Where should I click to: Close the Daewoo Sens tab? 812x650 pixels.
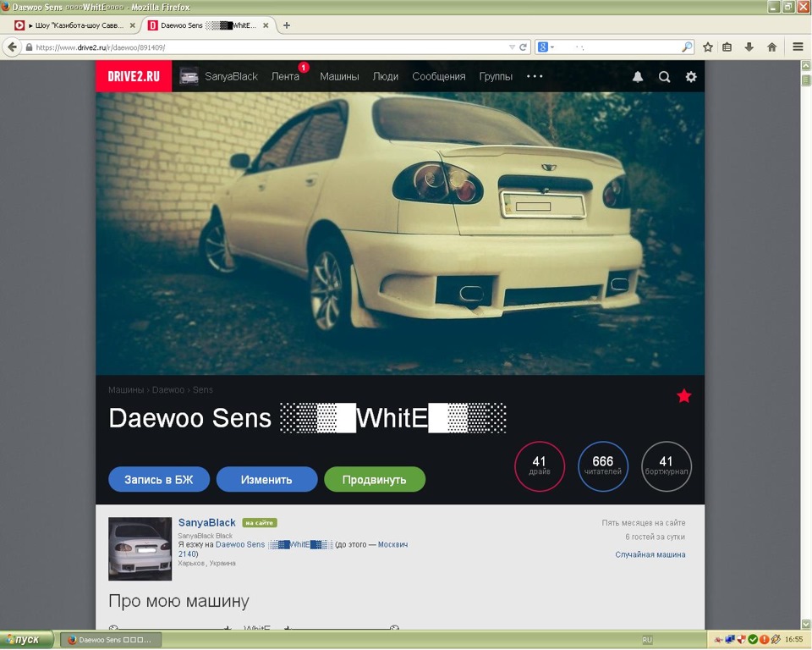tap(266, 25)
